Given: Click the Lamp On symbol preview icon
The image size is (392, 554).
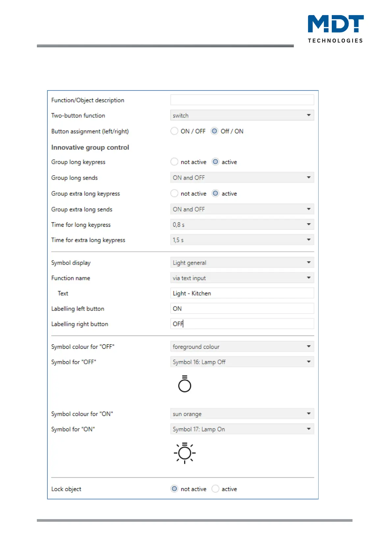Looking at the screenshot, I should [184, 453].
